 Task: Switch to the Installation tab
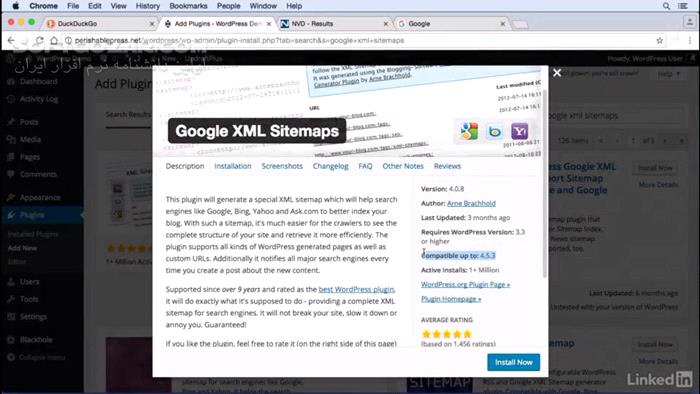(x=233, y=166)
